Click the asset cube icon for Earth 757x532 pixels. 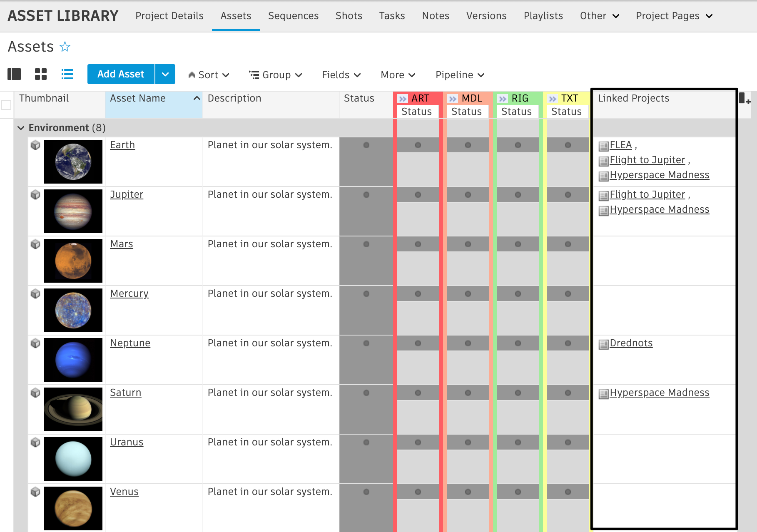pos(36,145)
